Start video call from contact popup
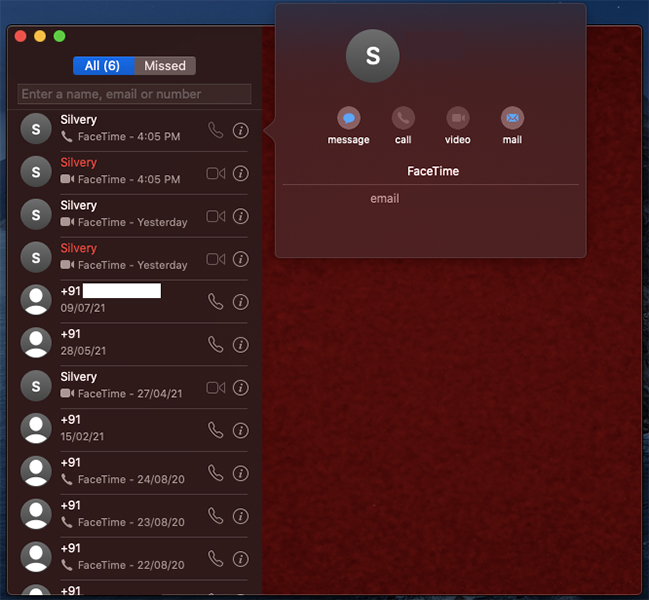The height and width of the screenshot is (600, 649). 458,118
